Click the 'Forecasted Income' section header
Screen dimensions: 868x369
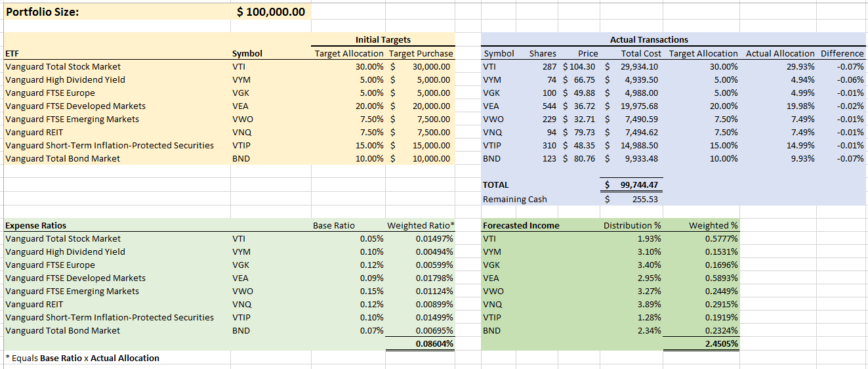click(521, 225)
